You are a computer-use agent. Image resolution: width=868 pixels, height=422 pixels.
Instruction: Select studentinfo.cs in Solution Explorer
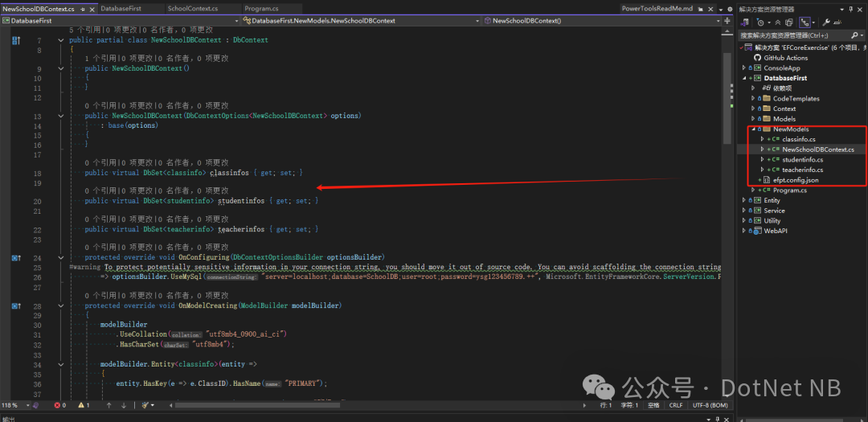(802, 159)
